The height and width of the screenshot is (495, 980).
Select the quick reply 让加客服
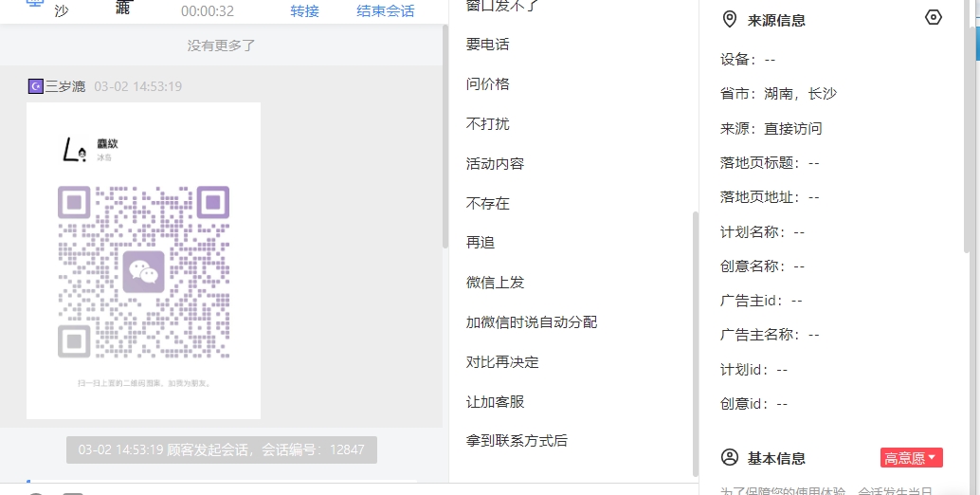click(x=495, y=402)
